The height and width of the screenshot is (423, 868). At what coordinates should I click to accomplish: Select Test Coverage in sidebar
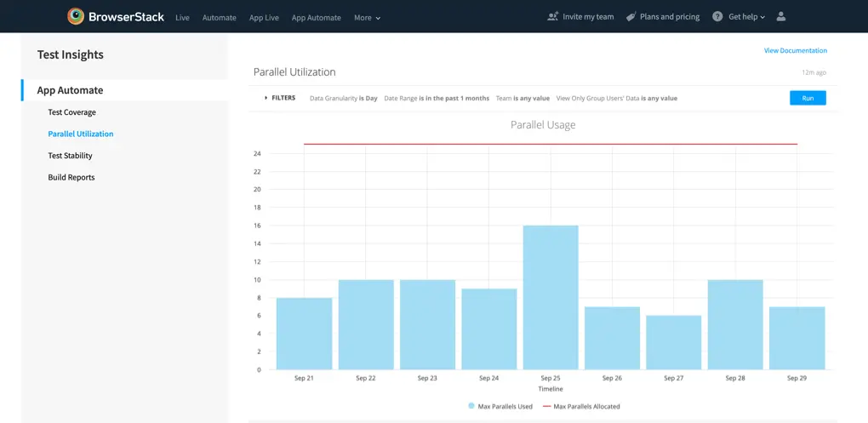(71, 112)
